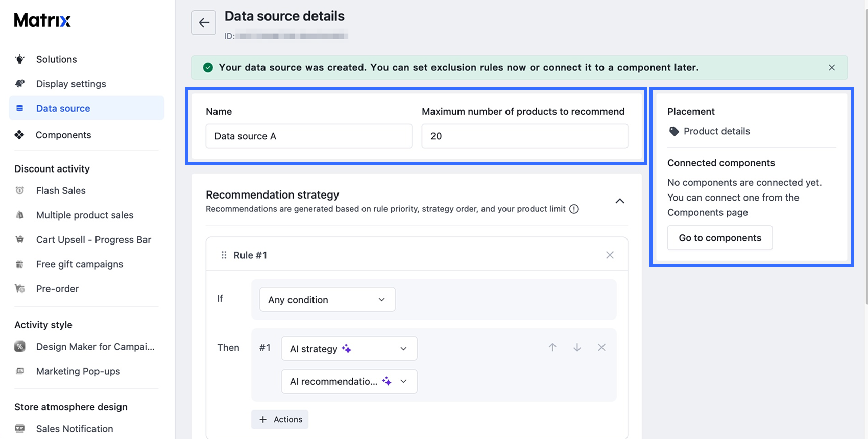Collapse the Recommendation strategy section
The height and width of the screenshot is (439, 868).
click(620, 201)
